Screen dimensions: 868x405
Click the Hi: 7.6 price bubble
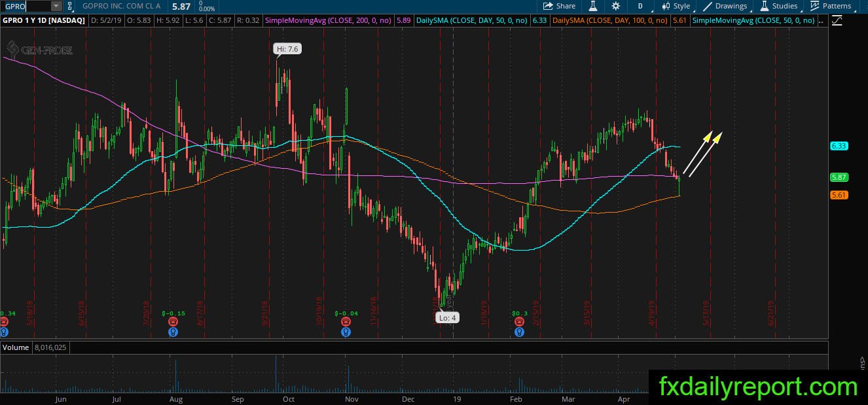coord(288,49)
